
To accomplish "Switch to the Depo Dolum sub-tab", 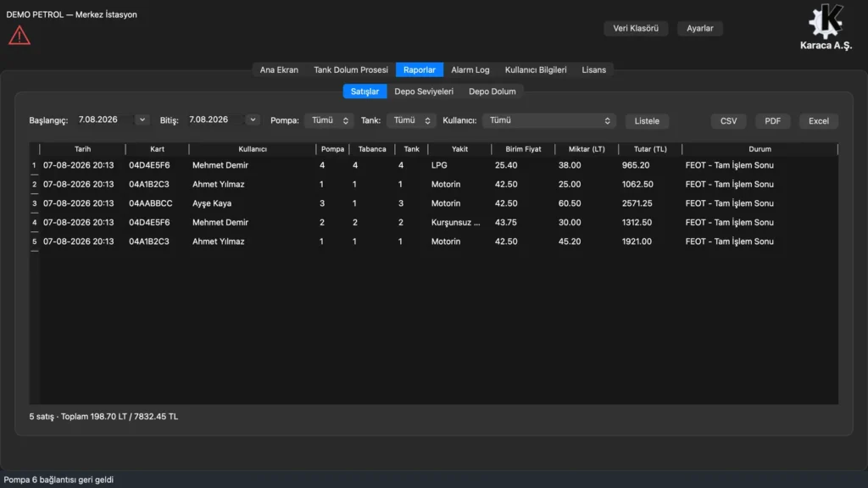I will tap(492, 91).
